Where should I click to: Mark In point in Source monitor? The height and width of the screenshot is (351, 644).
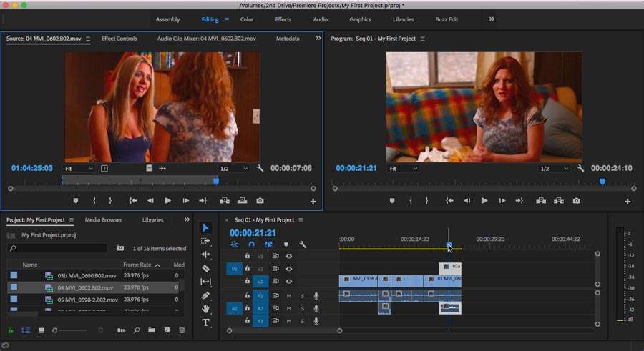(94, 201)
